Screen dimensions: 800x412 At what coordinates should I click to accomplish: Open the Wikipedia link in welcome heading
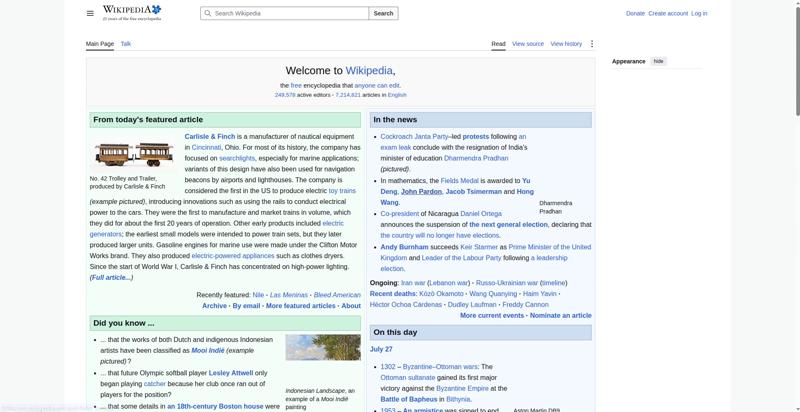[x=369, y=71]
